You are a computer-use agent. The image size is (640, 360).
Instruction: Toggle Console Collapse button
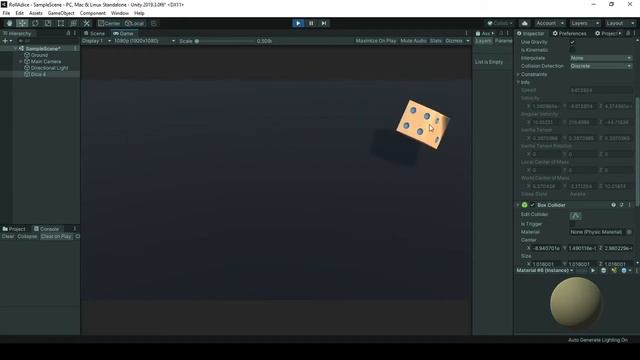pos(27,236)
